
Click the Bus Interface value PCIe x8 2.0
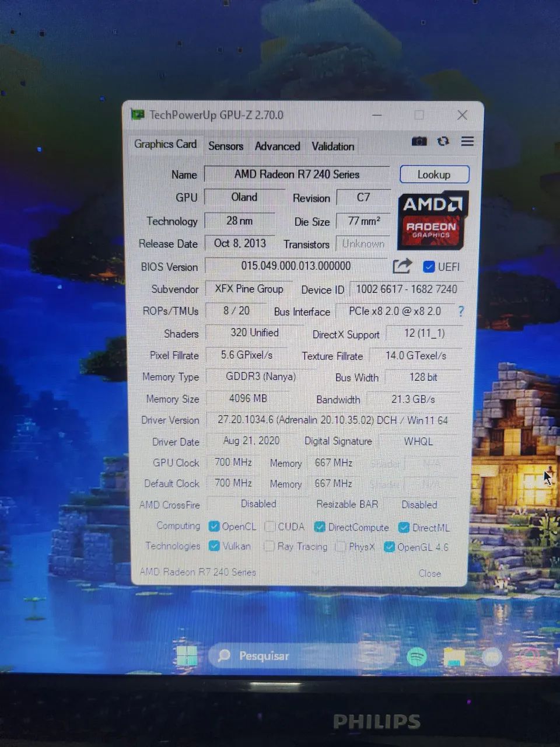(x=395, y=312)
